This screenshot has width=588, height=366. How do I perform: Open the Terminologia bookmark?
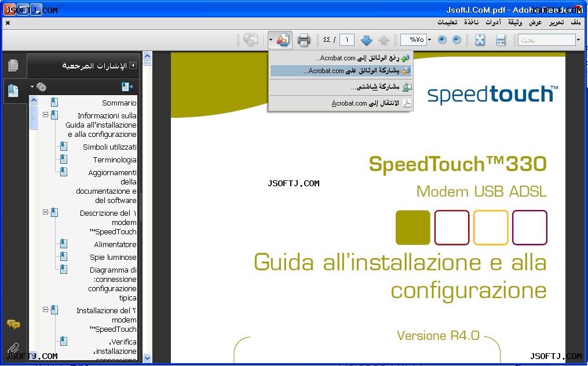(x=114, y=160)
